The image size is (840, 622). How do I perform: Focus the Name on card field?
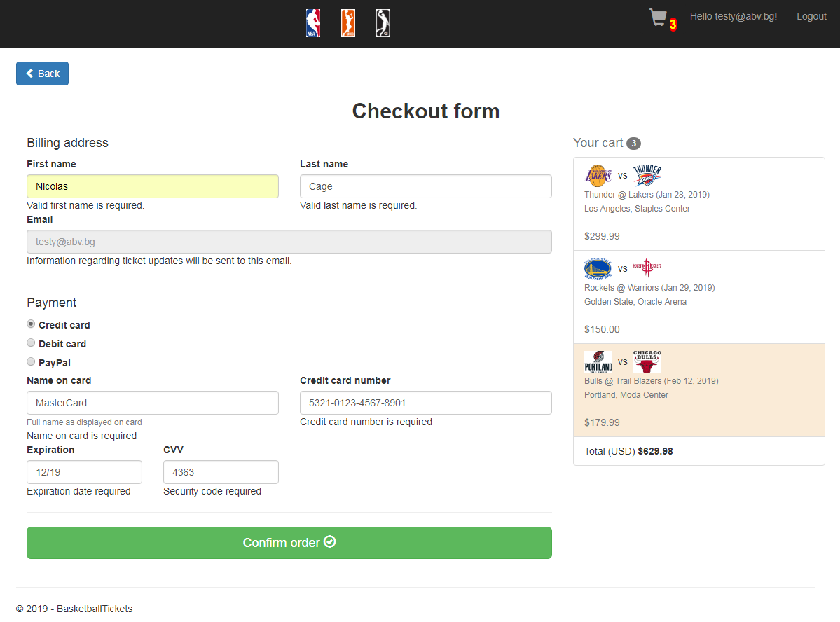pos(153,403)
